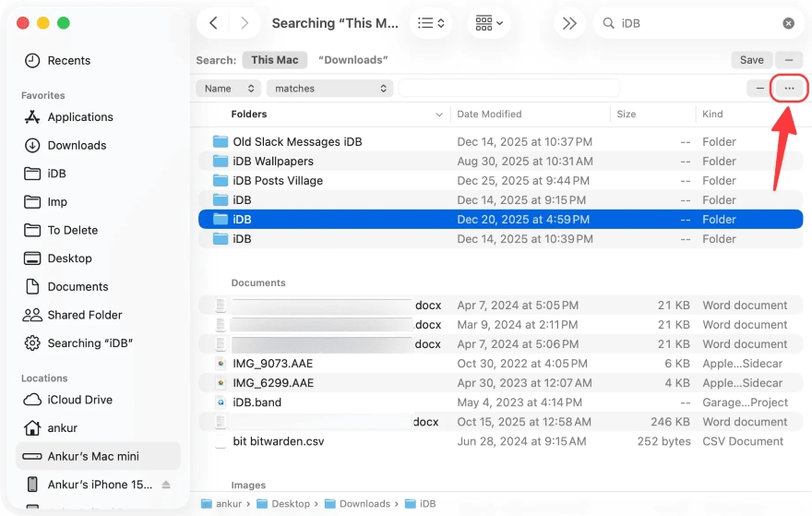Click the iDB Wallpapers folder icon
This screenshot has height=516, width=812.
pyautogui.click(x=221, y=162)
